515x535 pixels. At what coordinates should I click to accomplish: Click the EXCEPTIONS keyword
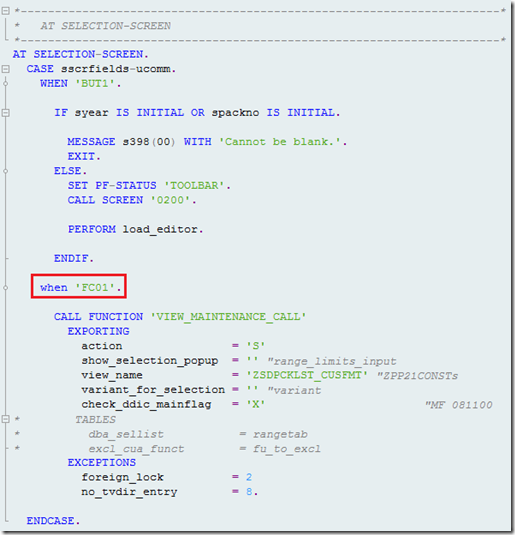click(101, 463)
